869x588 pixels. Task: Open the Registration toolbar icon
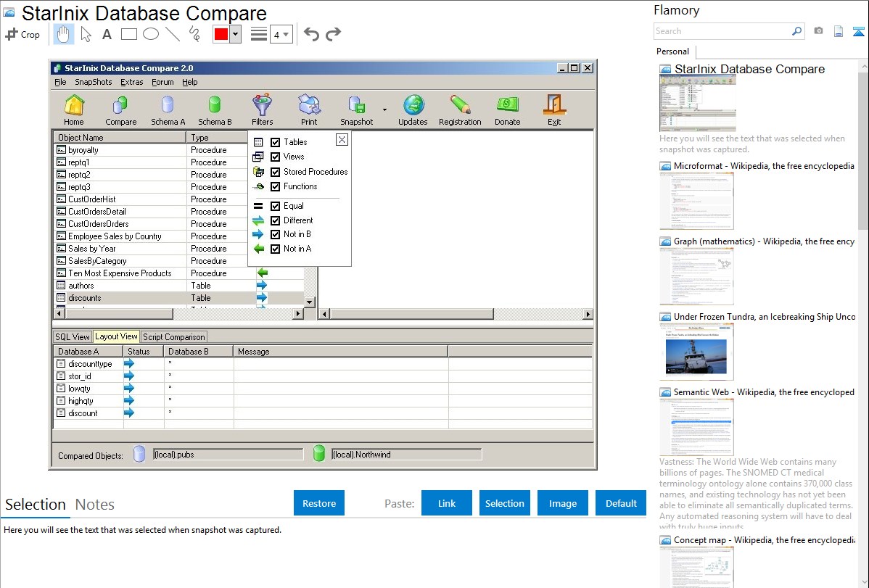coord(460,110)
